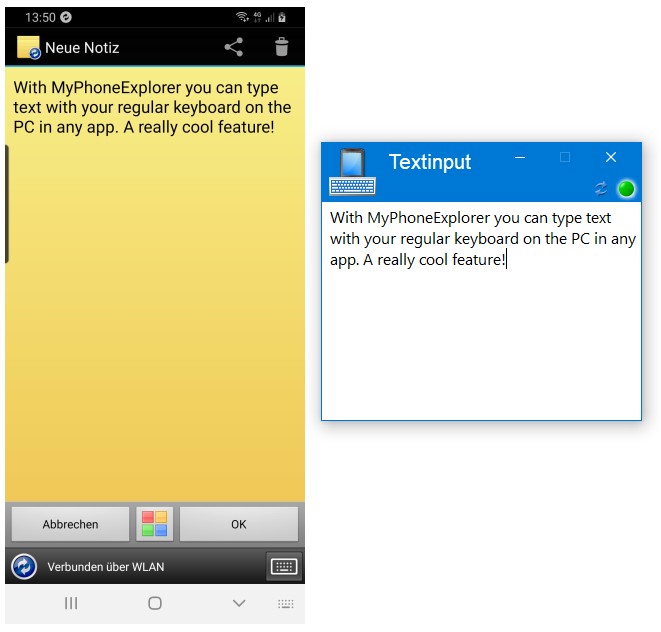Tap the share icon in Neue Notiz
The width and height of the screenshot is (661, 632).
[x=234, y=47]
